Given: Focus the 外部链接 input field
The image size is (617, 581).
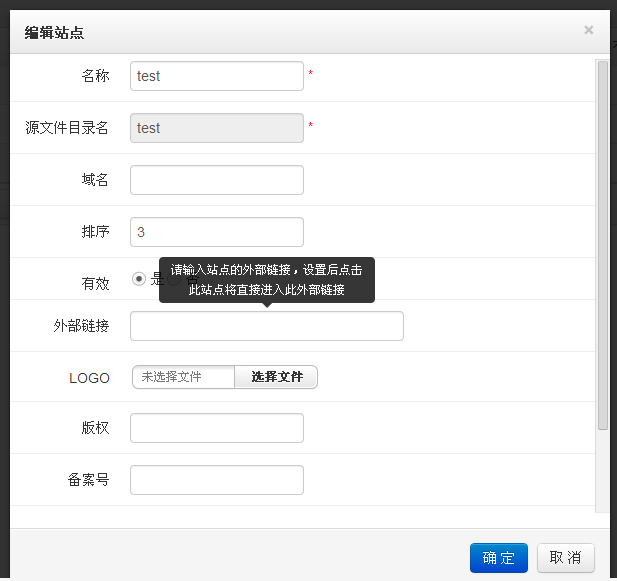Looking at the screenshot, I should coord(267,326).
